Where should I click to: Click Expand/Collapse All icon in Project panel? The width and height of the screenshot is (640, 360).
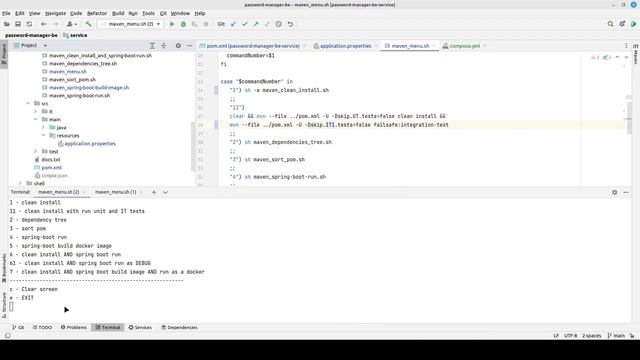coord(164,46)
